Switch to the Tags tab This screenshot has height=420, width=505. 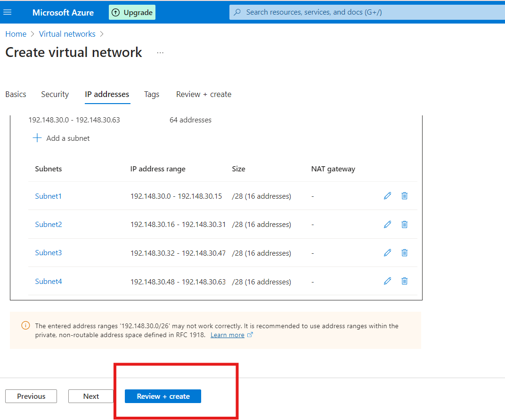pos(152,94)
